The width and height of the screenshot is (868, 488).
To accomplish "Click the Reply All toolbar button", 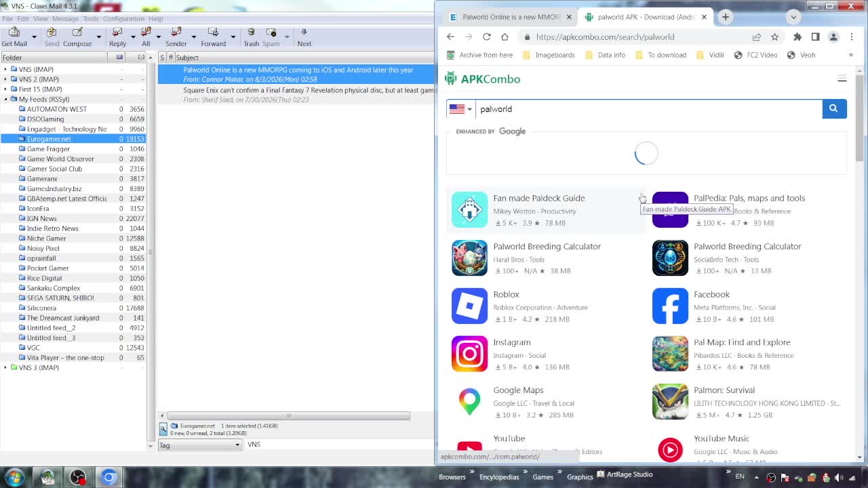I will point(146,37).
